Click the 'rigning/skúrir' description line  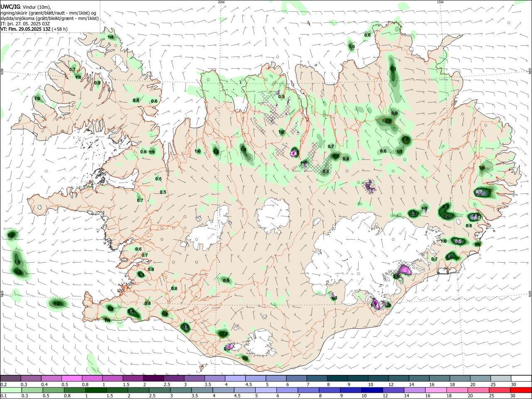coord(48,13)
